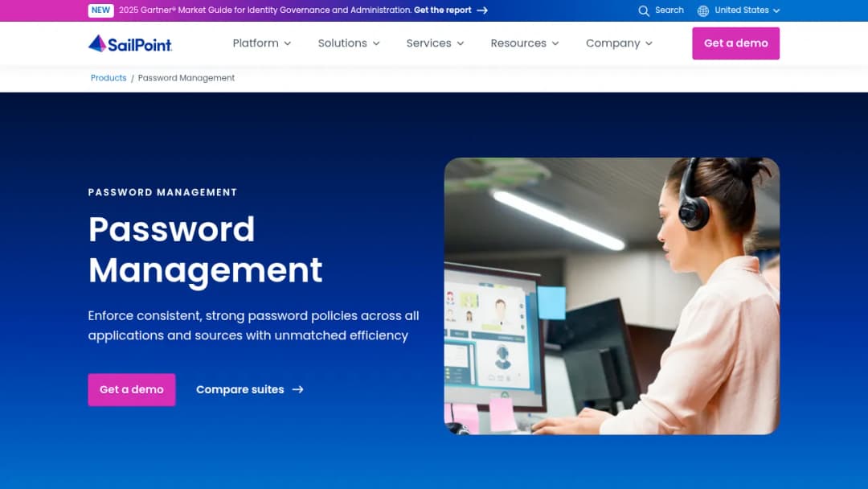Viewport: 868px width, 489px height.
Task: Click the Password Management main heading
Action: (x=206, y=250)
